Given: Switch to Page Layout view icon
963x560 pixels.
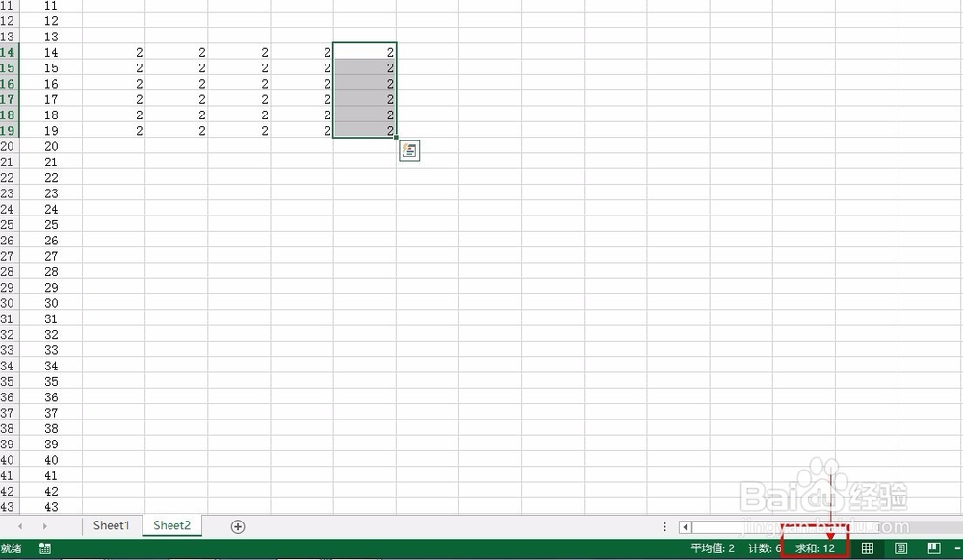Looking at the screenshot, I should (x=900, y=547).
